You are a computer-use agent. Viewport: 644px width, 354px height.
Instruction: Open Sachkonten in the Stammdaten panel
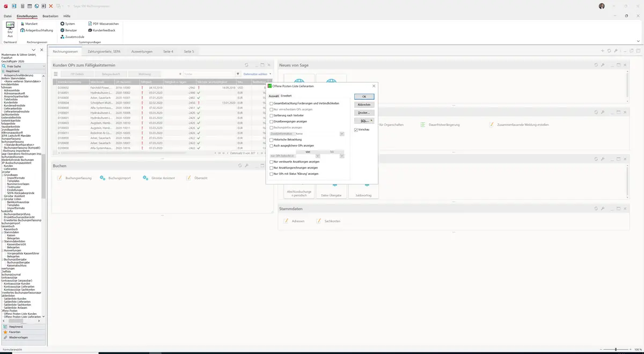328,221
